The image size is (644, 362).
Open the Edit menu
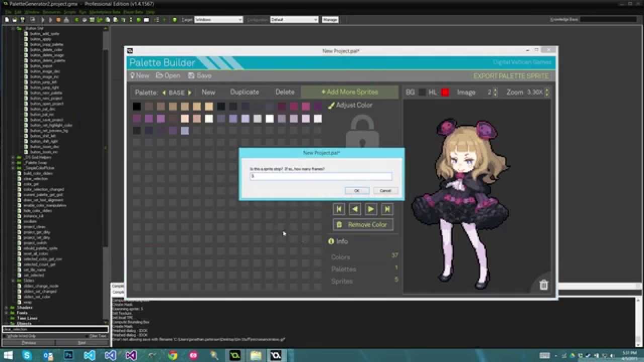click(18, 12)
